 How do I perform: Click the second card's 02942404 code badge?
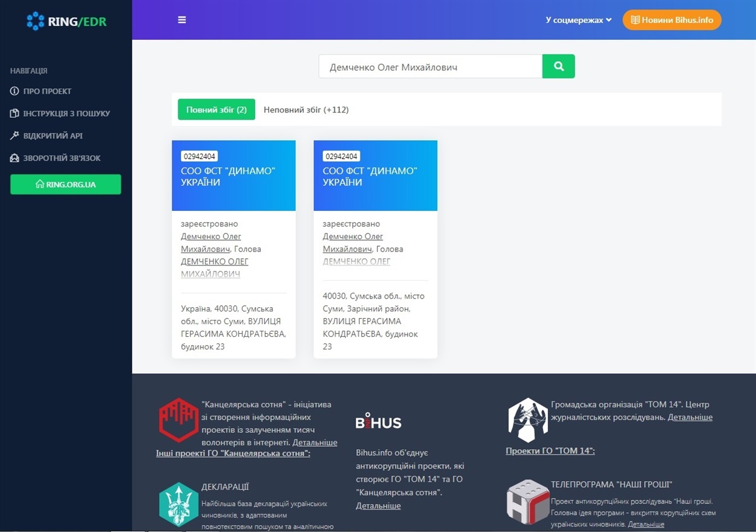click(341, 157)
